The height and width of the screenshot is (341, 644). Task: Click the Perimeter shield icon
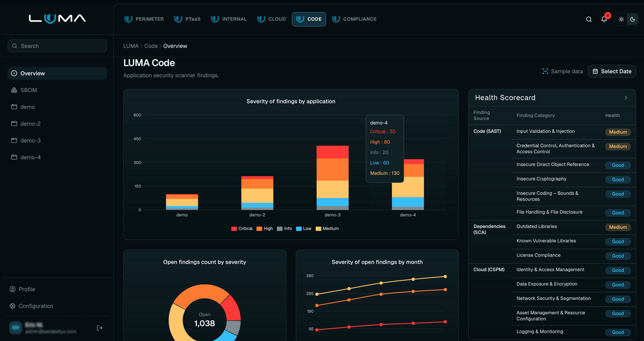click(128, 19)
